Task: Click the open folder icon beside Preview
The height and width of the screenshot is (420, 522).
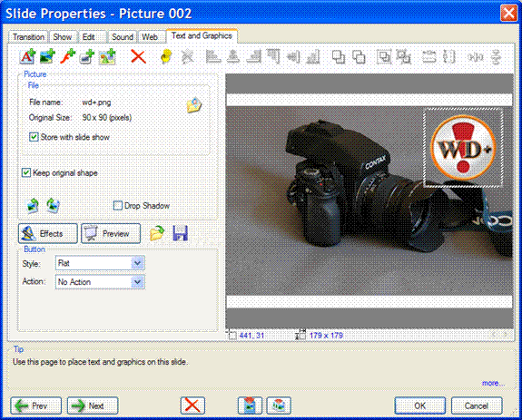Action: coord(157,233)
